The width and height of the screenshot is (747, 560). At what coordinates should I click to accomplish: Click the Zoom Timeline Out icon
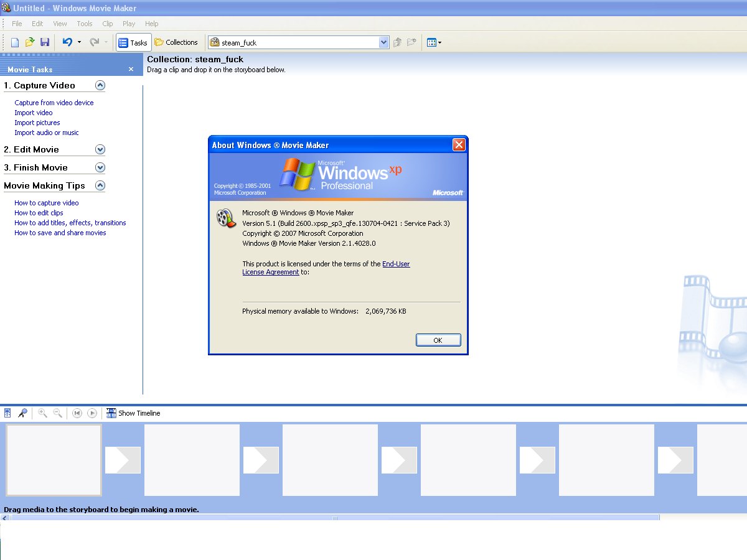pyautogui.click(x=57, y=413)
